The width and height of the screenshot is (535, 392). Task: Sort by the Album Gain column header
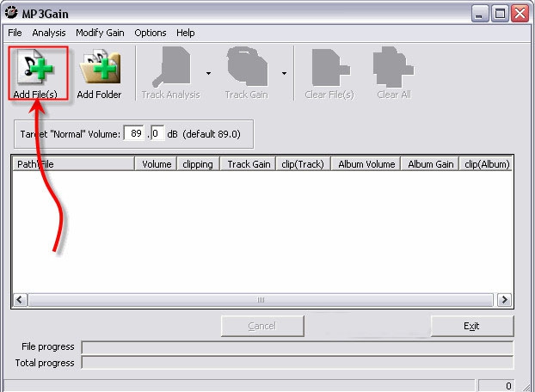coord(430,164)
